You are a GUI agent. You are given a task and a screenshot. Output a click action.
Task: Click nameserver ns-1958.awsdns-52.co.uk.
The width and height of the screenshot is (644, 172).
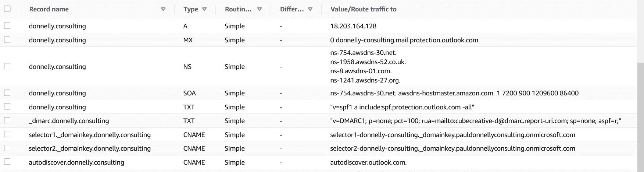(368, 62)
